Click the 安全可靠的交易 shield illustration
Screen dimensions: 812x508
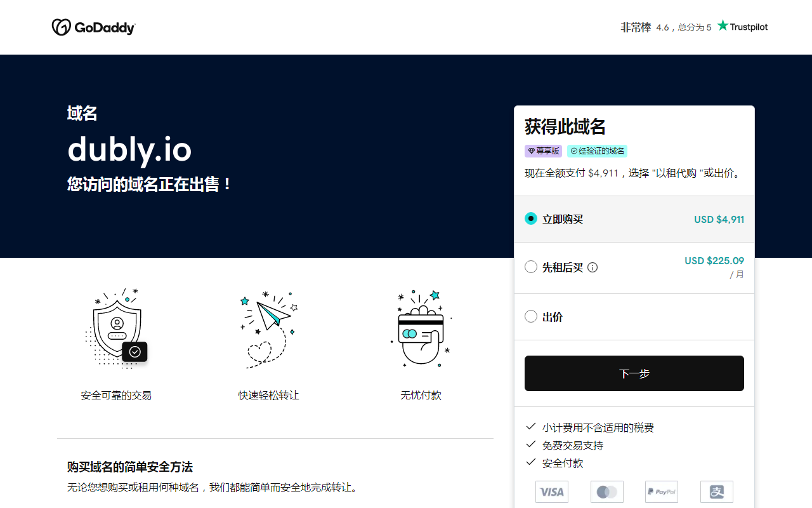[116, 328]
